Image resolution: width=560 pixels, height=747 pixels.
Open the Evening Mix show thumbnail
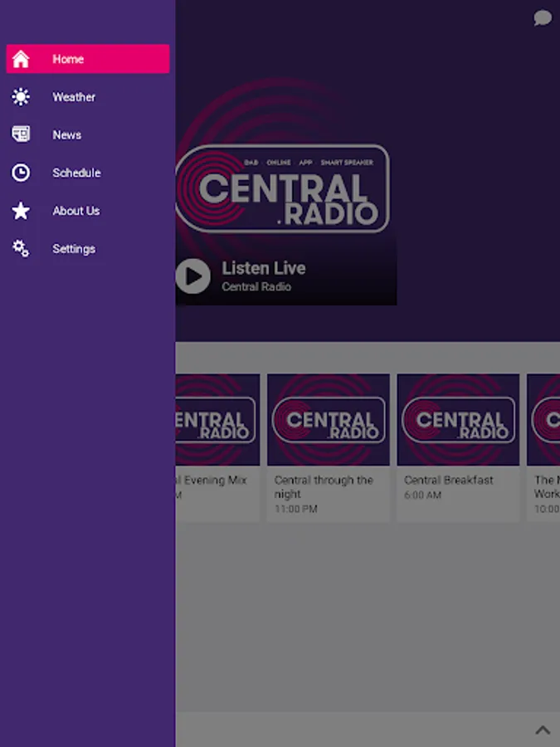[x=217, y=420]
